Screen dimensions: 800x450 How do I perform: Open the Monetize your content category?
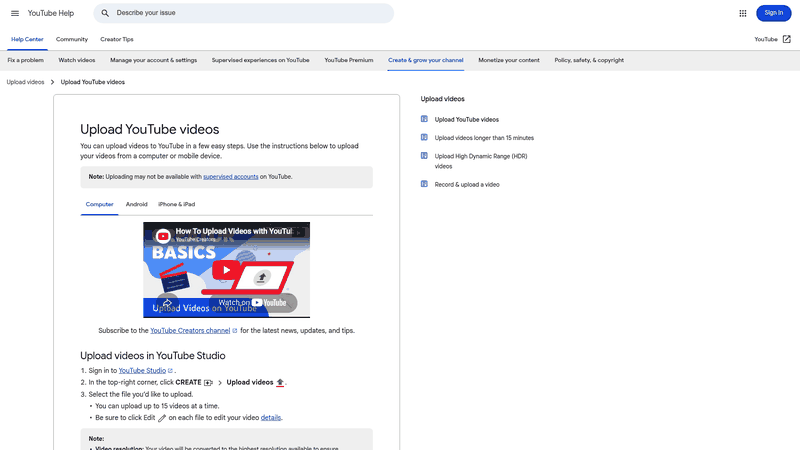(509, 60)
